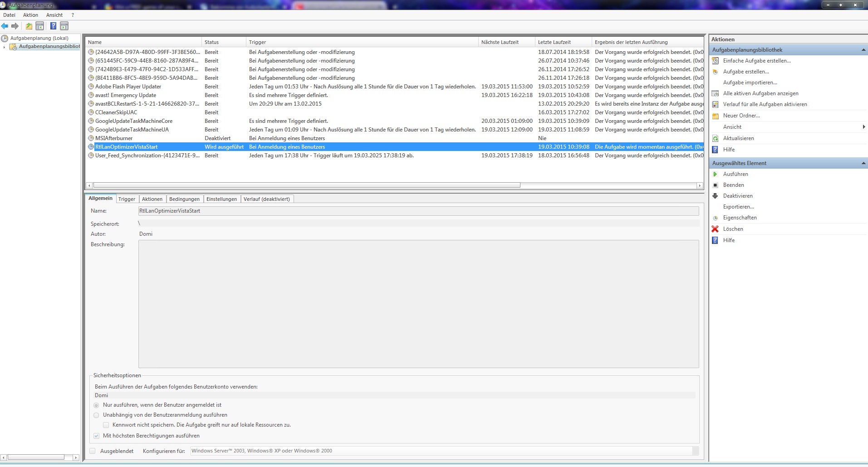Select the GoogleUpdateTaskMachineUA task row

pyautogui.click(x=395, y=130)
